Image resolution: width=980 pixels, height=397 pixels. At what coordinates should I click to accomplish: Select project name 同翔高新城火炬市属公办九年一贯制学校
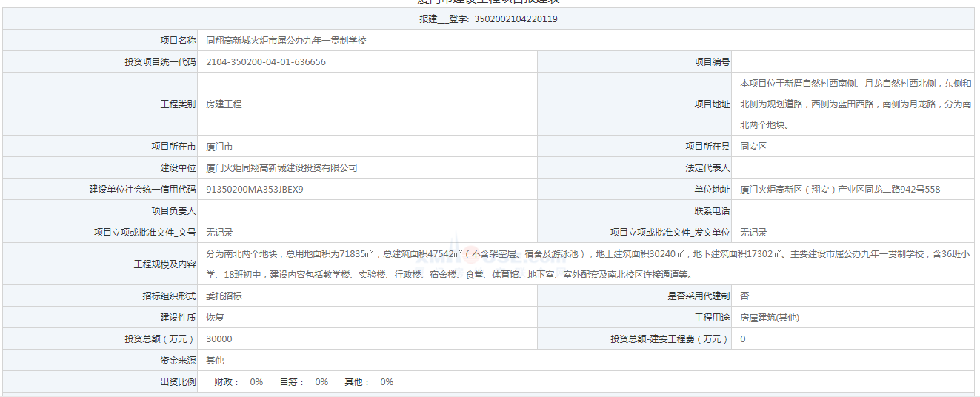tap(286, 41)
